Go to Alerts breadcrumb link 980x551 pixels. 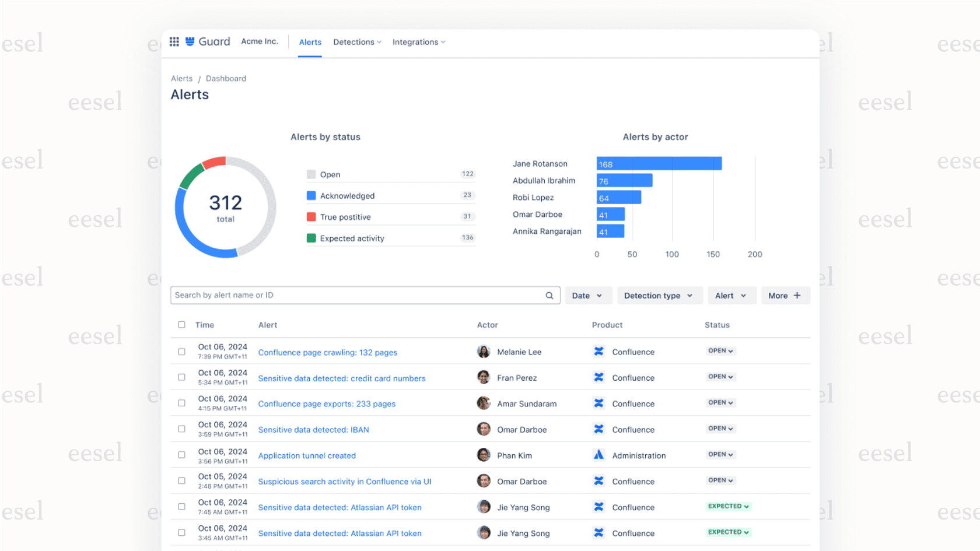click(x=181, y=79)
